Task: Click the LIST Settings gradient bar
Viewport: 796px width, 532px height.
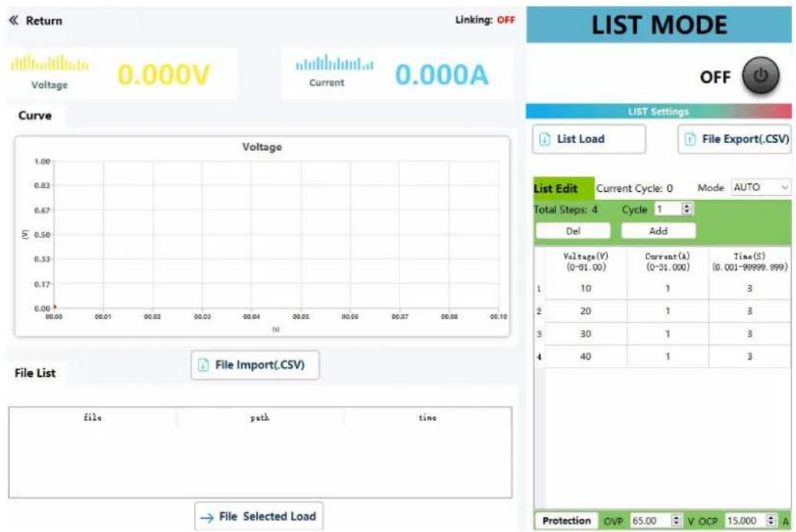Action: 658,111
